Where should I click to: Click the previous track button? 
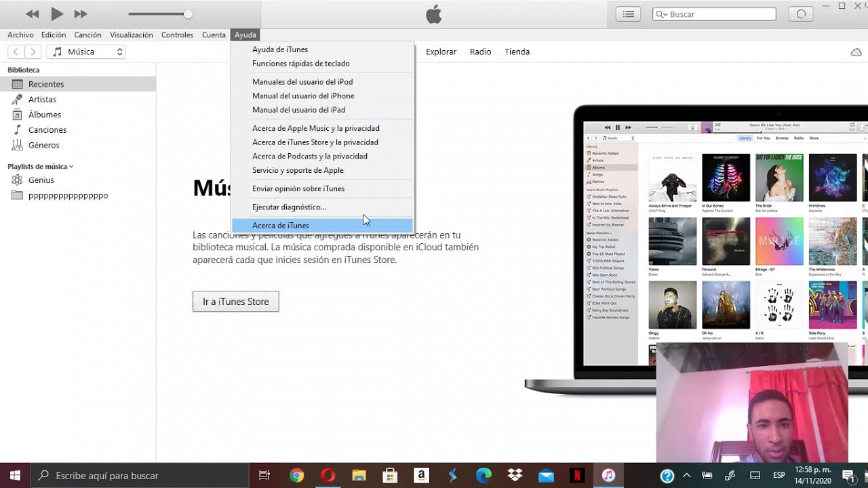[x=32, y=14]
